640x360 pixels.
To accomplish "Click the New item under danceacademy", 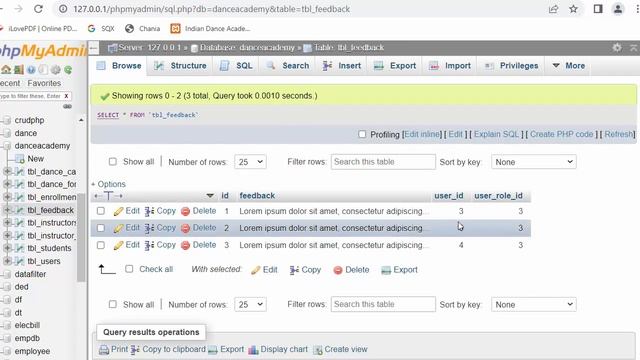I will tap(36, 159).
